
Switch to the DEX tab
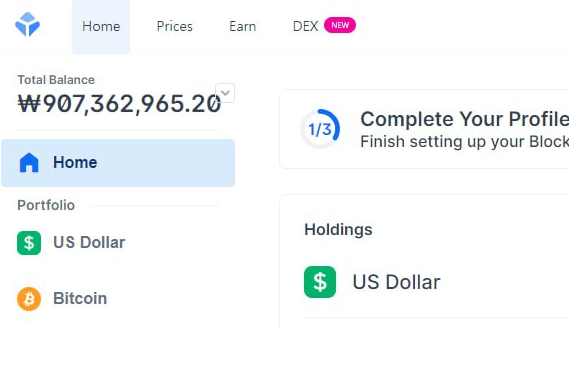[x=305, y=27]
